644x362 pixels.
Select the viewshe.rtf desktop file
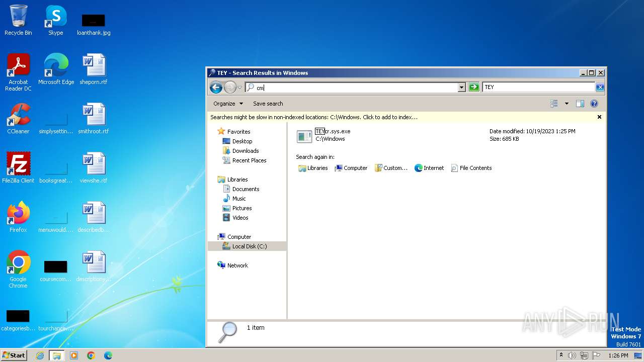click(x=94, y=168)
